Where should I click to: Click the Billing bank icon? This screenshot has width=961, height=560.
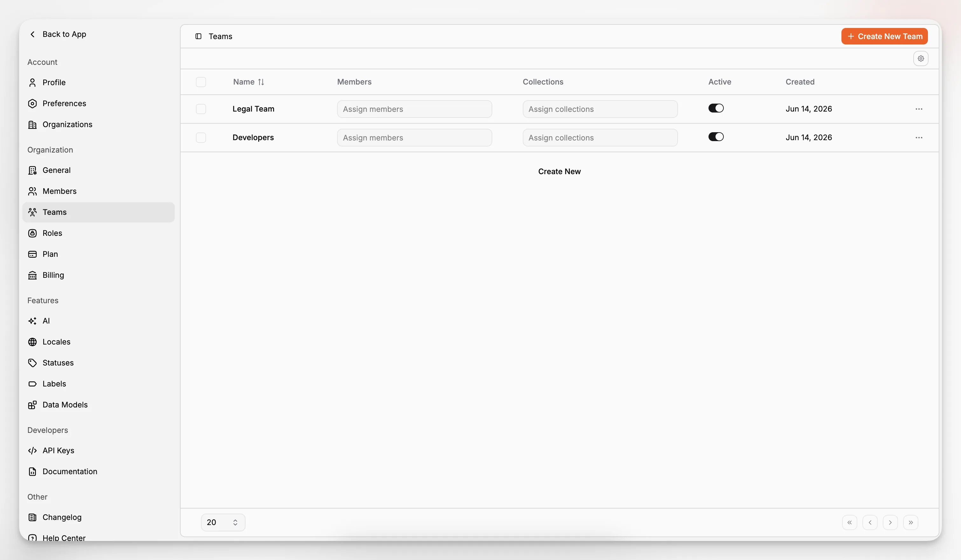point(32,275)
